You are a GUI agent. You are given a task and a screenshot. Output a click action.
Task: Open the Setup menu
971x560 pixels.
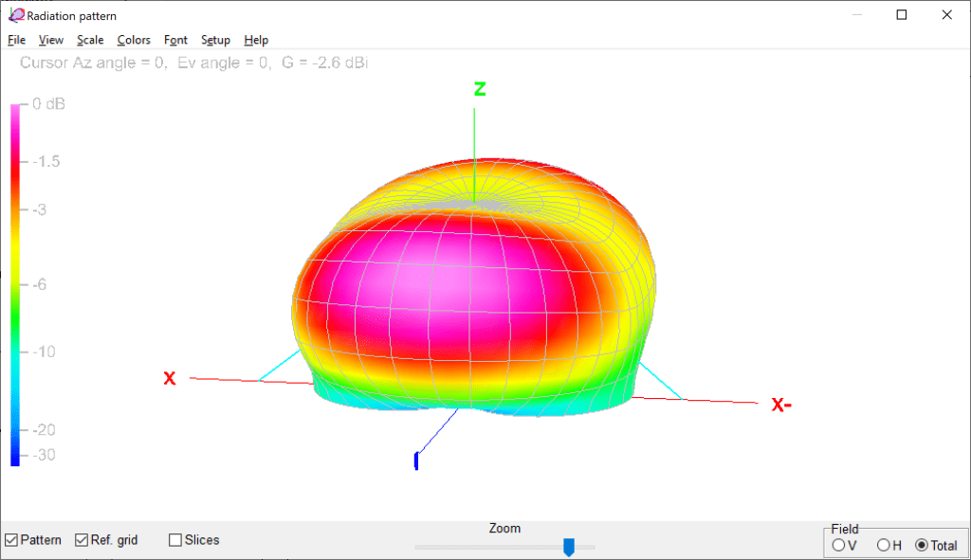pos(215,40)
